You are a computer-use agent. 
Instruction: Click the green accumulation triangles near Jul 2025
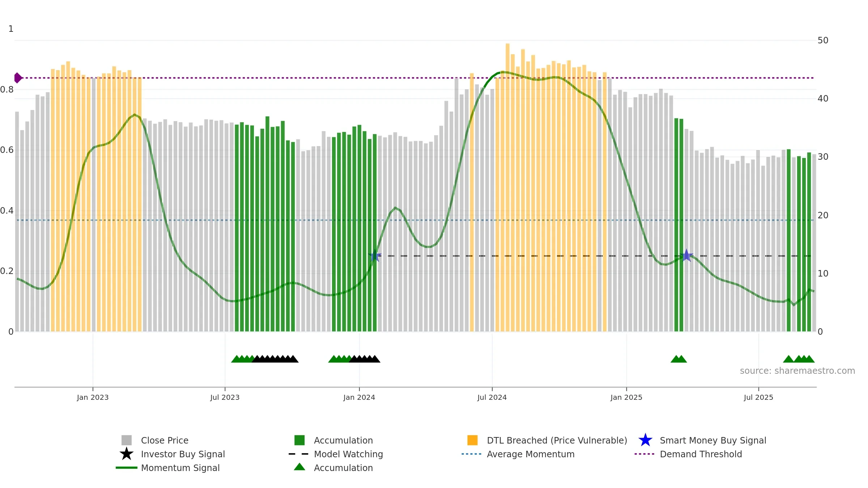point(799,359)
